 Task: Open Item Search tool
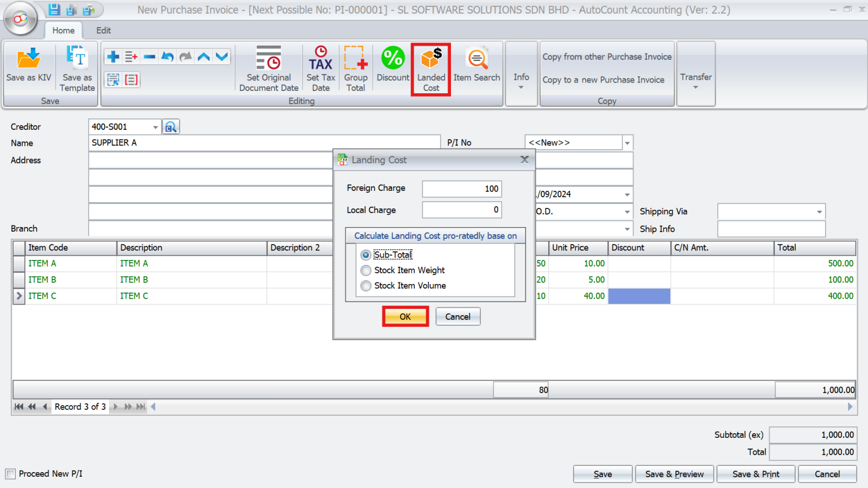(x=476, y=64)
